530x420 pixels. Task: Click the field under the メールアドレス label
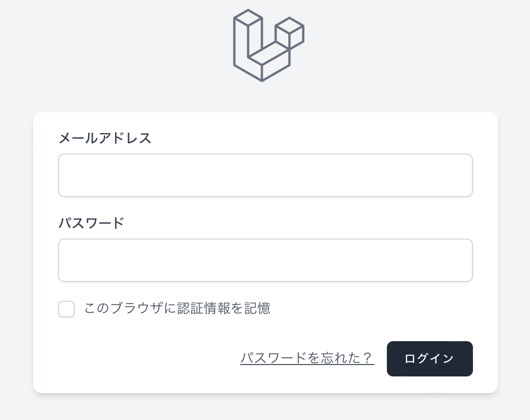pos(266,175)
